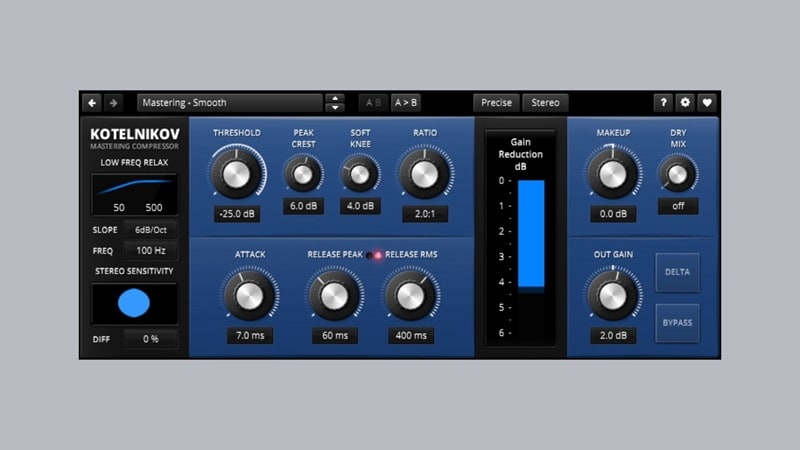
Task: Change the Stereo processing mode button
Action: [545, 103]
